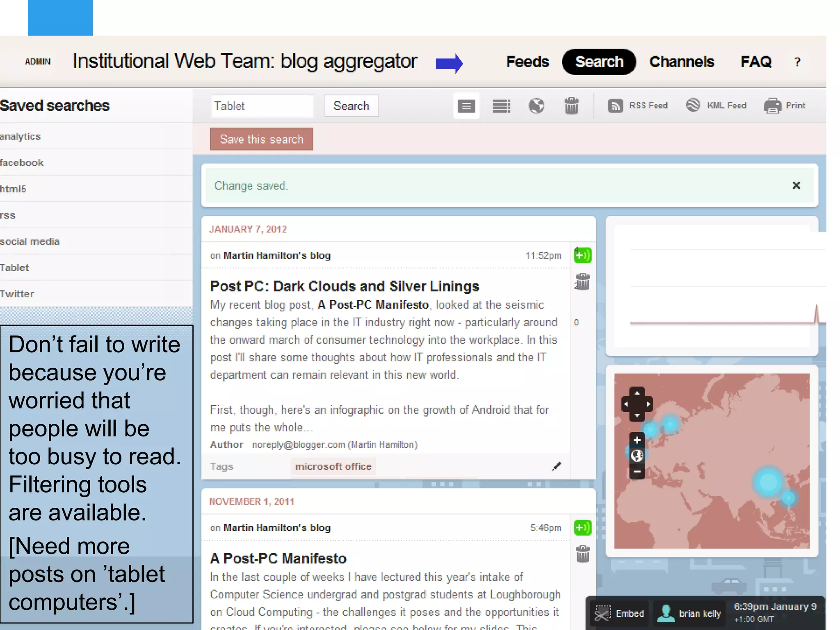Open the social media saved search
The height and width of the screenshot is (630, 840).
(30, 242)
